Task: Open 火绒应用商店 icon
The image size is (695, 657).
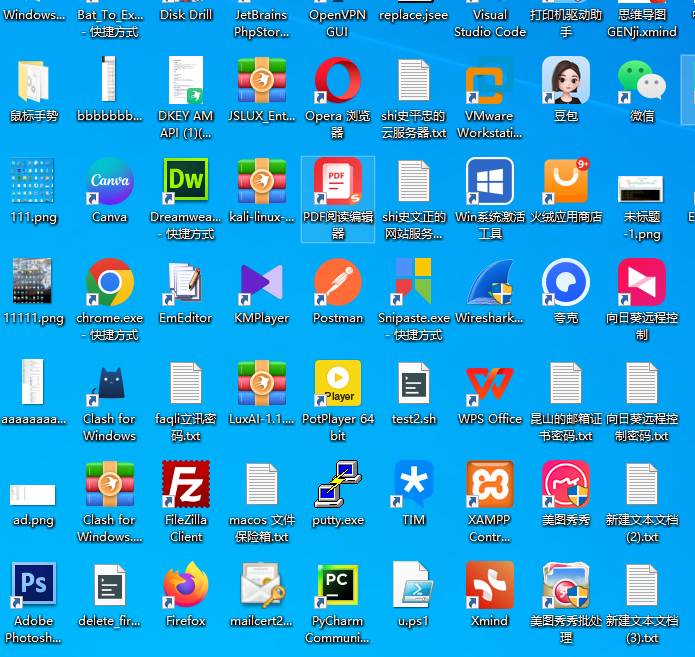Action: tap(566, 181)
